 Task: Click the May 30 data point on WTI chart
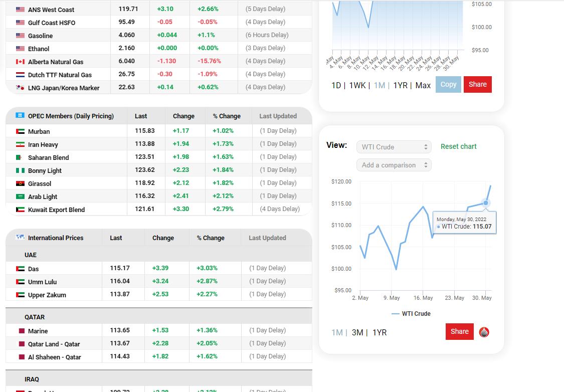point(486,203)
